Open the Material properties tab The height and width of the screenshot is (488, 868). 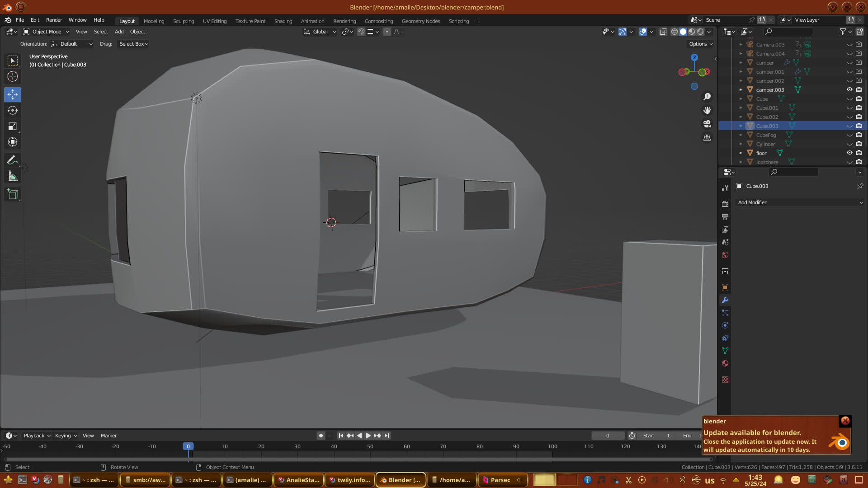[725, 363]
